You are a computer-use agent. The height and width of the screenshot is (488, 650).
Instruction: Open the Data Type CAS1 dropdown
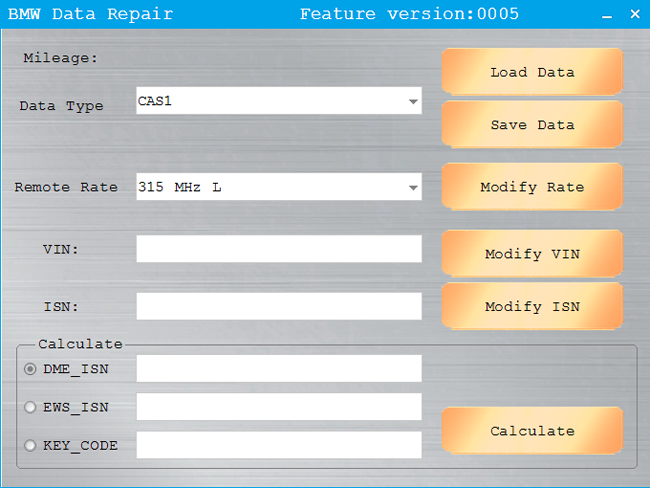pyautogui.click(x=279, y=101)
